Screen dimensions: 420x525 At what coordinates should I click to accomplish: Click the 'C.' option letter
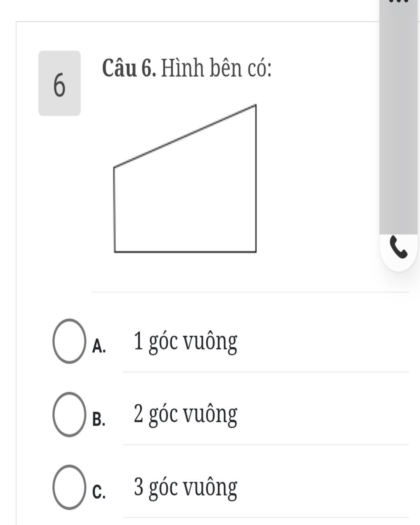tap(99, 492)
